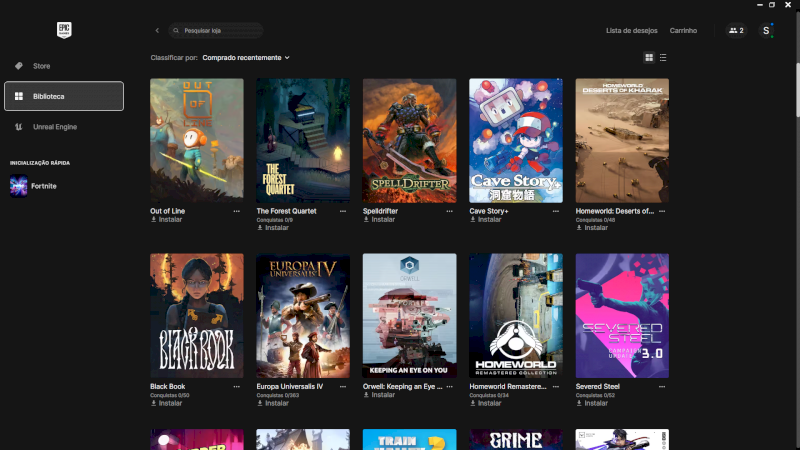The height and width of the screenshot is (450, 800).
Task: Switch to list view
Action: (663, 58)
